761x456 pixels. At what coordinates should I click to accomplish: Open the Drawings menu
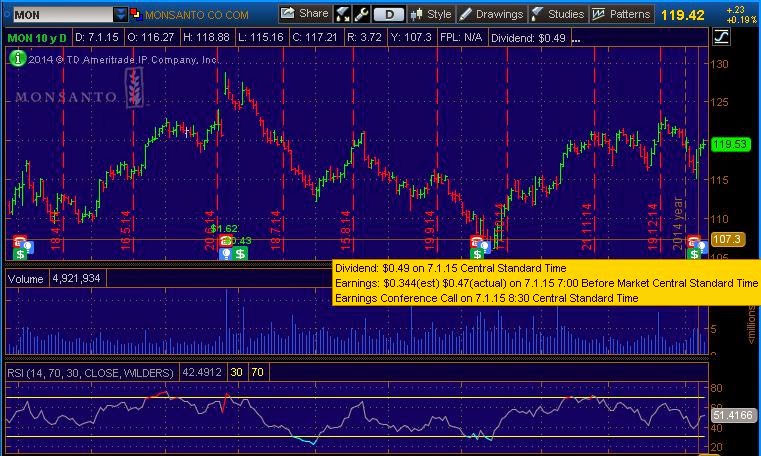pos(491,14)
